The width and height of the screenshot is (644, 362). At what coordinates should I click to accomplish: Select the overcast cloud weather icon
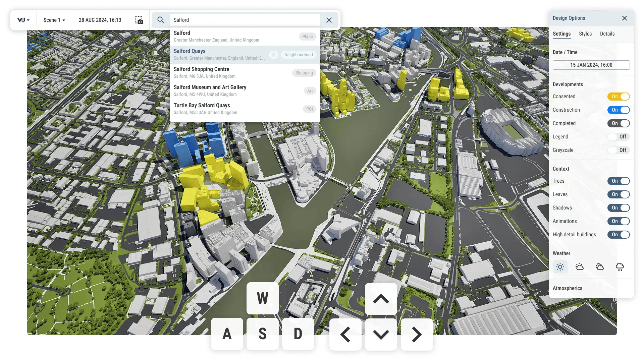[600, 267]
